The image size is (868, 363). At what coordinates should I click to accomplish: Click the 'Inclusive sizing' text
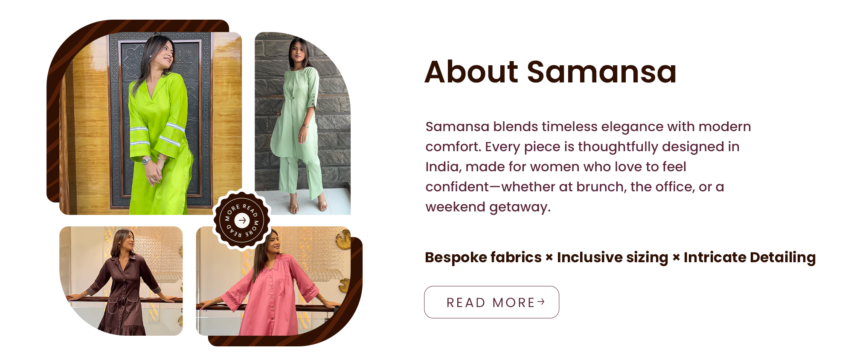tap(613, 258)
